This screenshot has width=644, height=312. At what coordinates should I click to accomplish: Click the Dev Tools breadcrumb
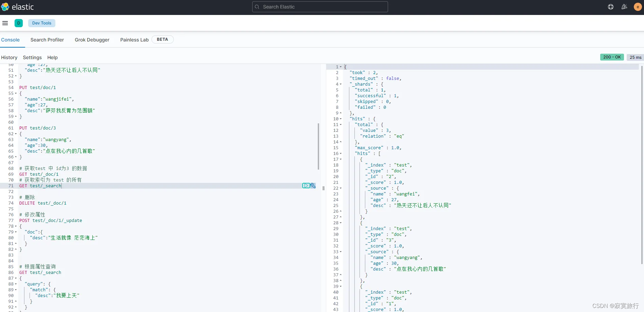42,23
